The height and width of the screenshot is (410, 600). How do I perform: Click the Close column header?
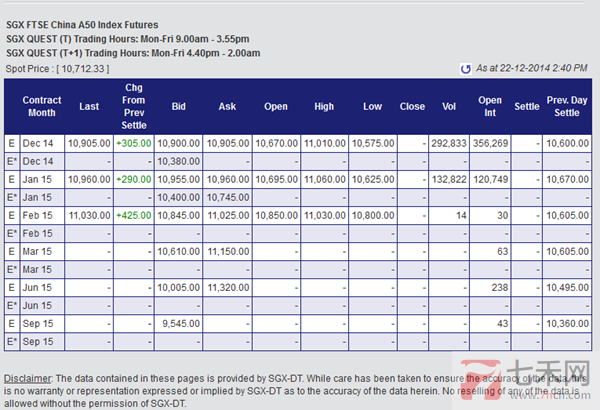click(412, 106)
